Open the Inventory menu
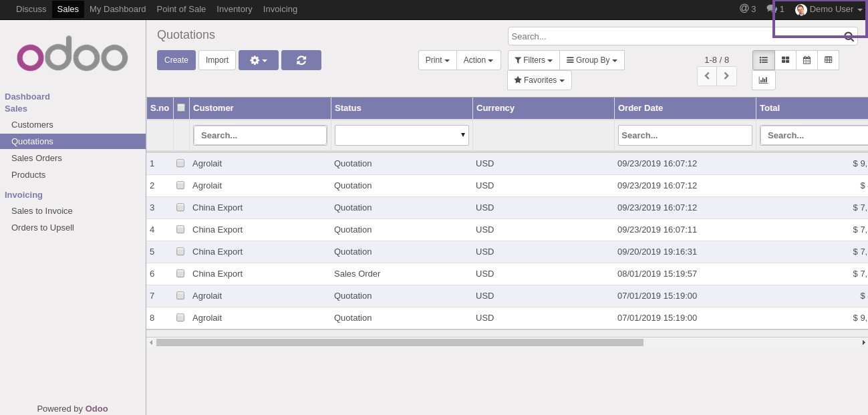The height and width of the screenshot is (415, 868). (235, 9)
